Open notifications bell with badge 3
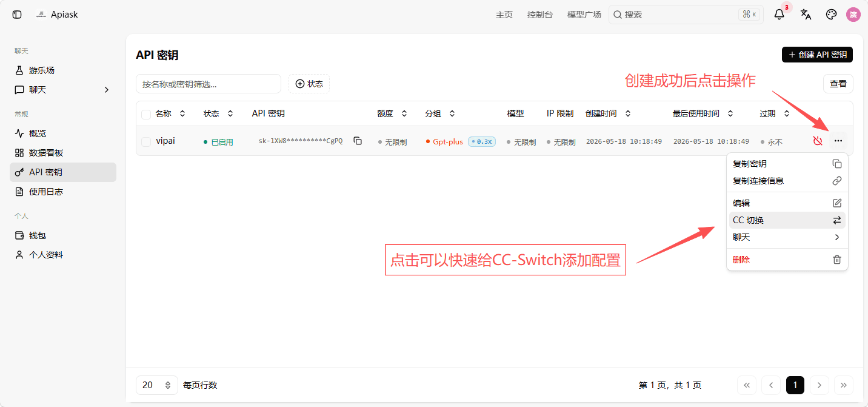The width and height of the screenshot is (868, 407). [x=780, y=15]
